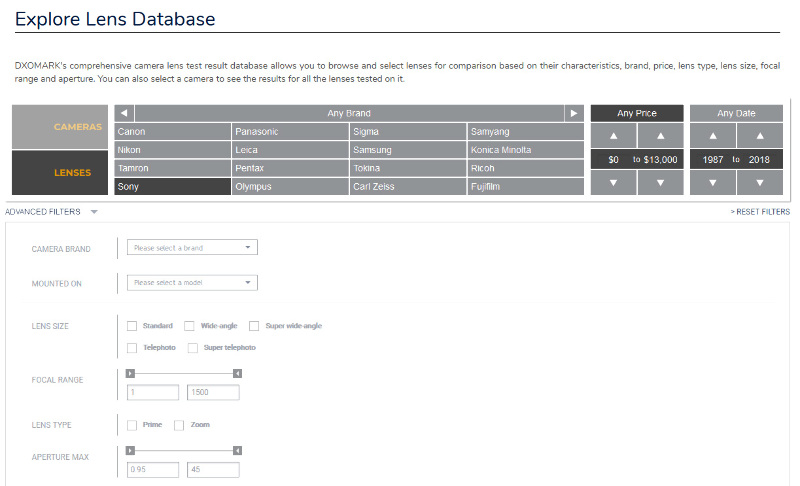800x486 pixels.
Task: Select Any Date filter
Action: [x=736, y=113]
